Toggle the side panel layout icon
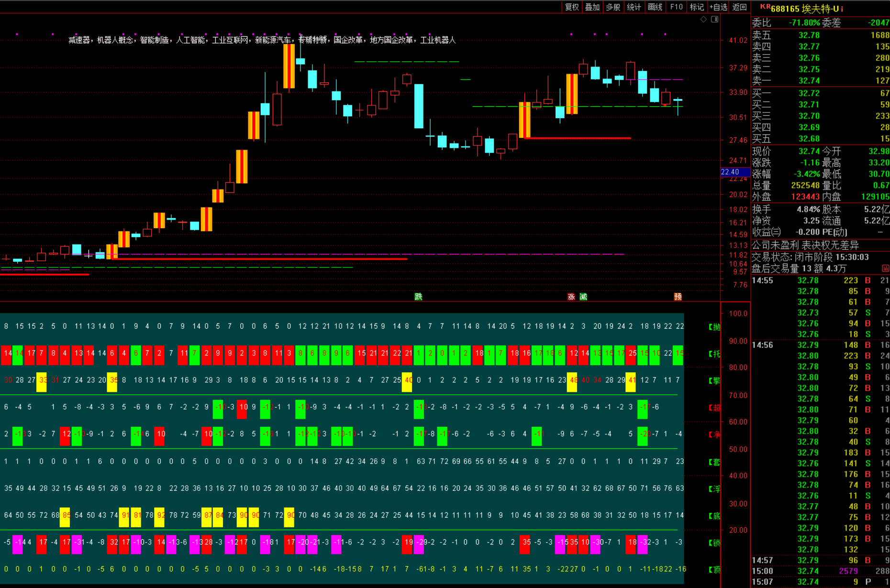890x588 pixels. 714,19
